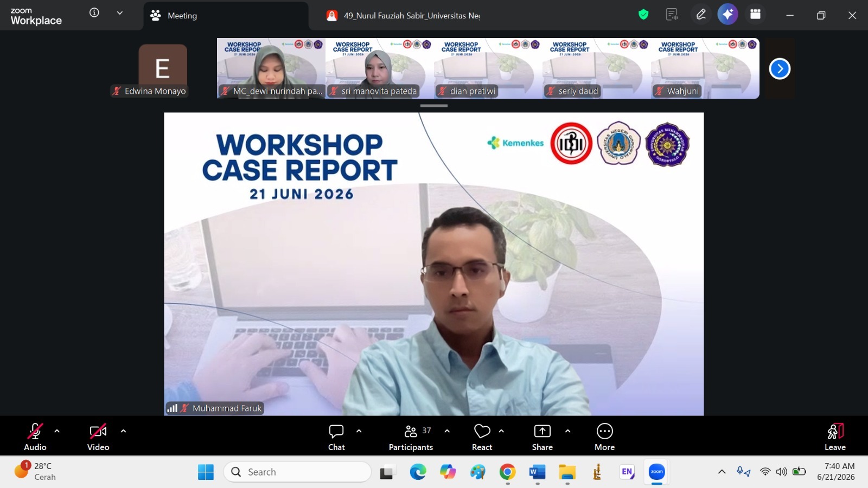Open File Explorer from the taskbar
This screenshot has height=488, width=868.
[567, 472]
